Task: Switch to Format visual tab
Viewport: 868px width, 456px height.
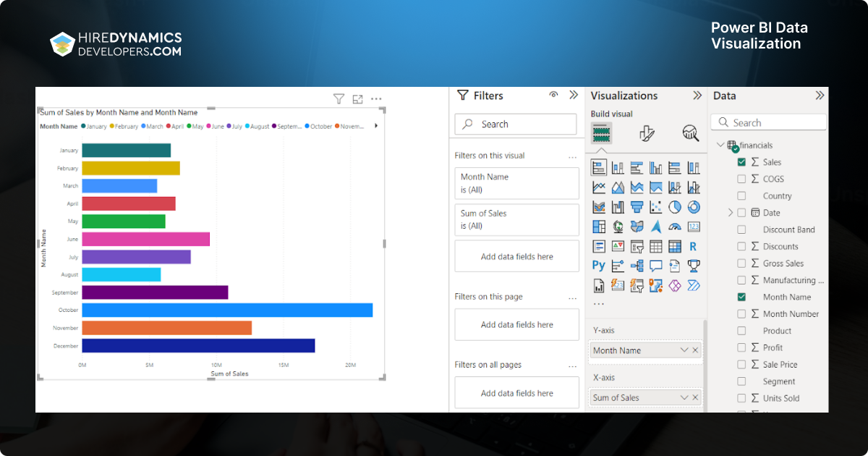Action: 647,132
